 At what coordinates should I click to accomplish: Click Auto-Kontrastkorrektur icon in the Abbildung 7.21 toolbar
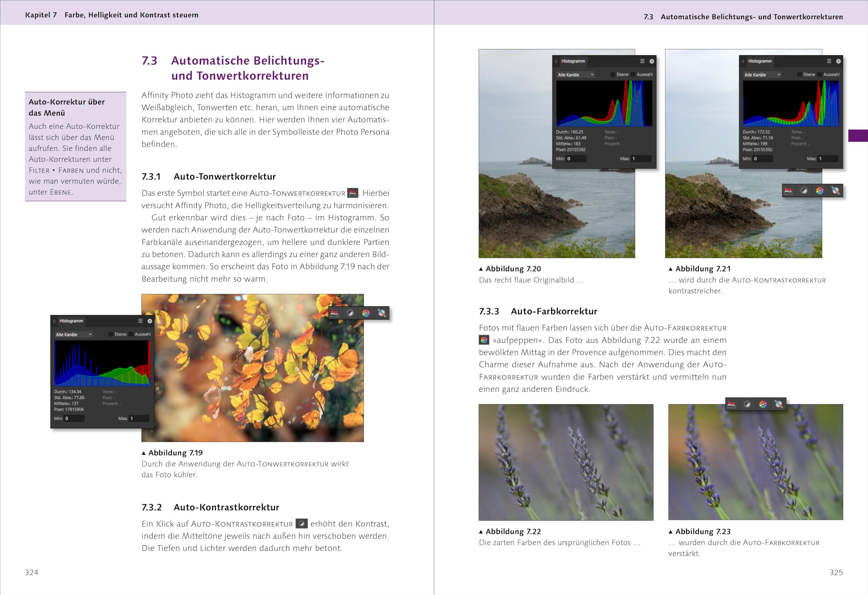[x=804, y=191]
